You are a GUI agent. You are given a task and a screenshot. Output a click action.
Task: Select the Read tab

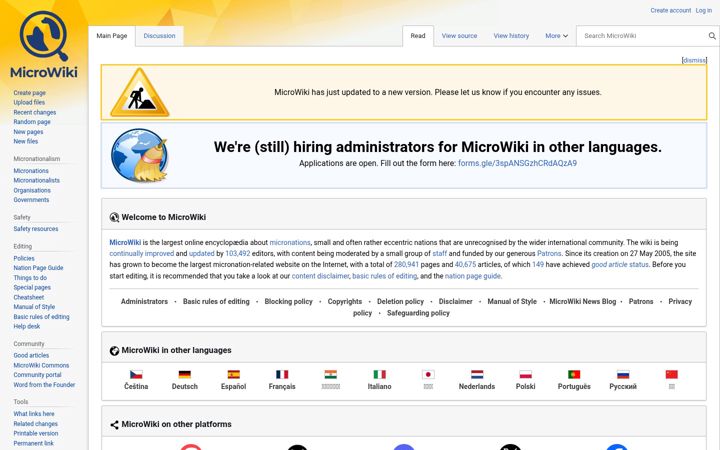(x=418, y=36)
